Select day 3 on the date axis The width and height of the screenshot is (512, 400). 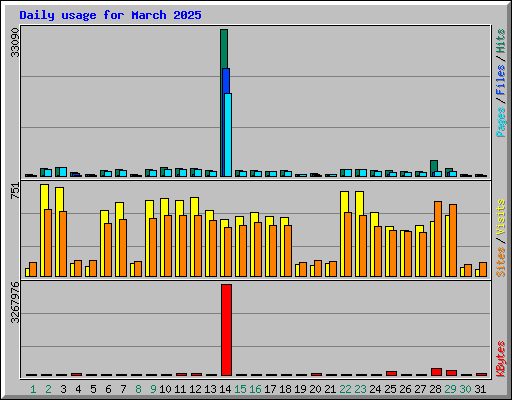click(63, 389)
